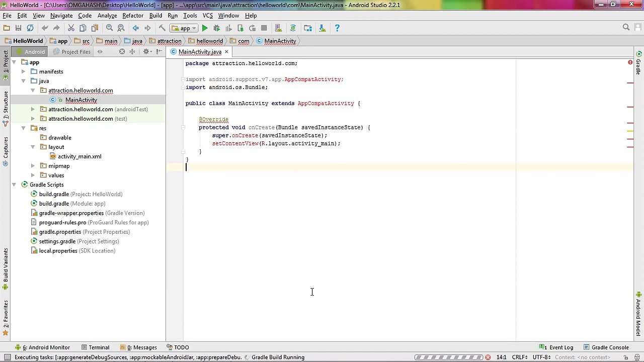This screenshot has height=362, width=644.
Task: Start debugging with the bug icon
Action: point(216,28)
